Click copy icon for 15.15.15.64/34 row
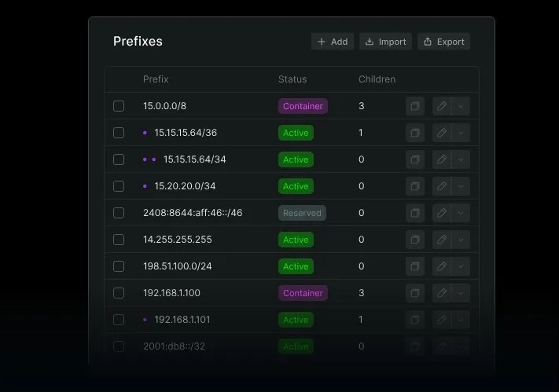Screen dimensions: 559x392 click(415, 159)
